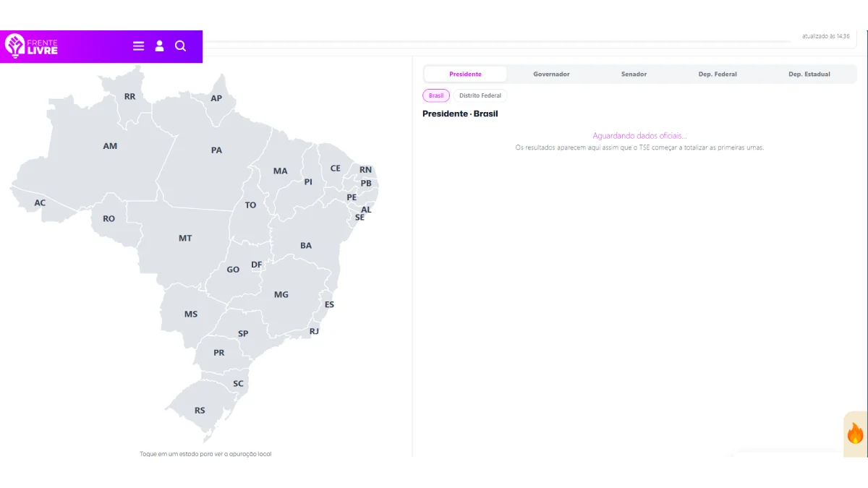Image resolution: width=868 pixels, height=488 pixels.
Task: Select Rondônia (RO) state
Action: (109, 218)
